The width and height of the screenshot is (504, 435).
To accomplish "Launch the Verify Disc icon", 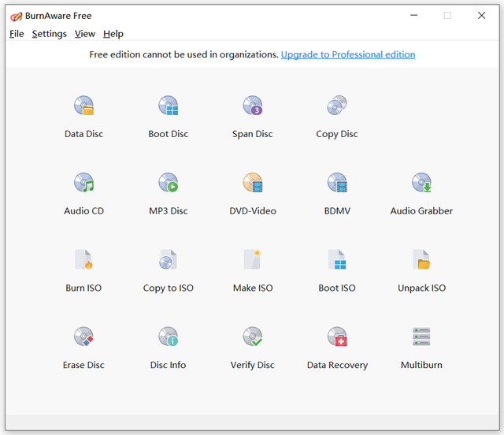I will [253, 336].
